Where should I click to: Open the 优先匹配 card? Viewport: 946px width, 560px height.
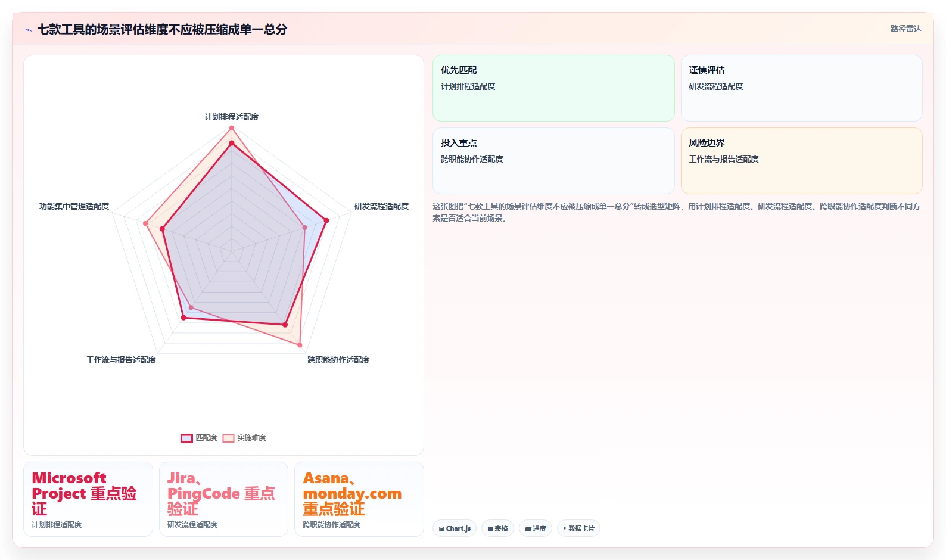point(553,88)
